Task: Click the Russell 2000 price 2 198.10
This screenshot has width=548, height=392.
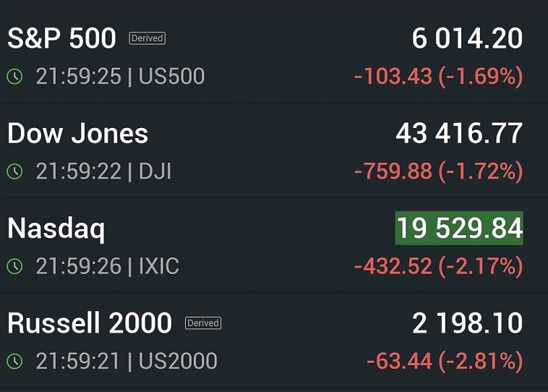Action: (x=467, y=323)
